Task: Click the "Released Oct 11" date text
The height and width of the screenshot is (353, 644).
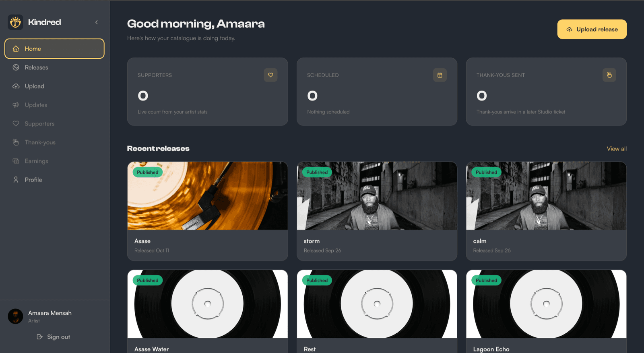Action: (152, 250)
